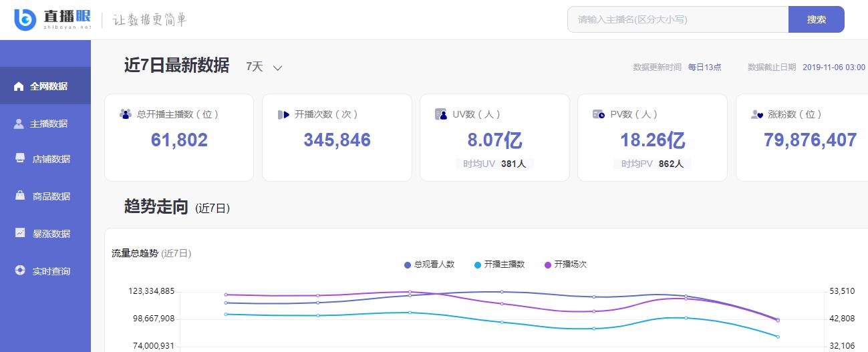Click the 每日13点 update time text
Screen dimensions: 868x352
click(704, 67)
